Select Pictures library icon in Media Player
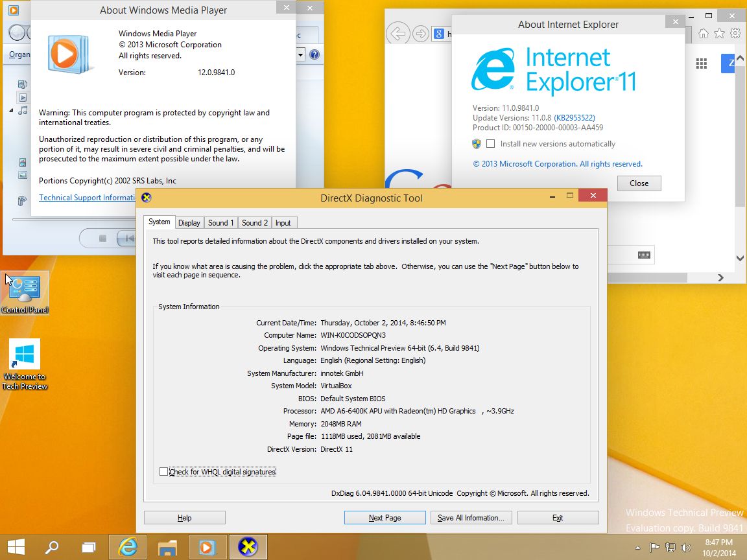 point(23,175)
